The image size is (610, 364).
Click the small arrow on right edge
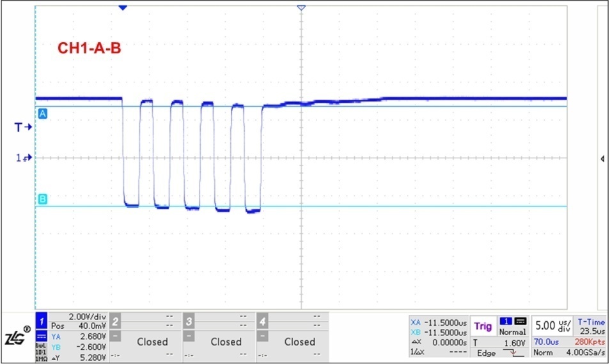(602, 158)
